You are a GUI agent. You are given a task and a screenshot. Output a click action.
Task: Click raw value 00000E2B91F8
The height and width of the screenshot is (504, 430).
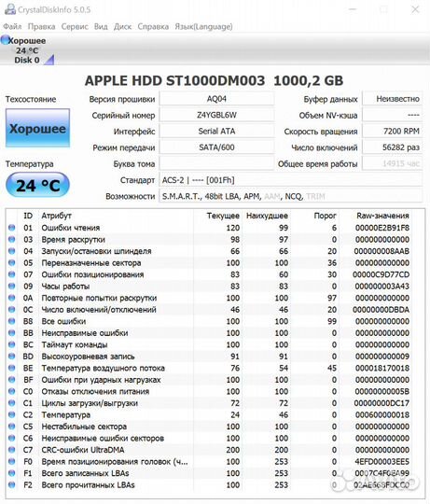(382, 228)
